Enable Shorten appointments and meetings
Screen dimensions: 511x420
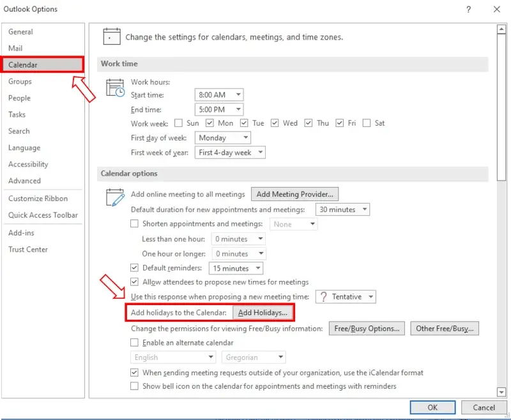(134, 223)
